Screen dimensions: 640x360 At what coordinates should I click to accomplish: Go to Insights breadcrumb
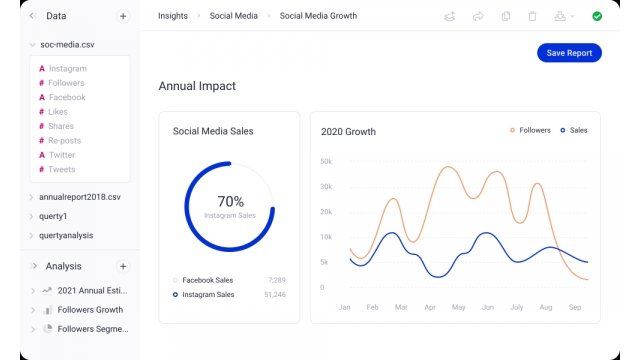173,16
